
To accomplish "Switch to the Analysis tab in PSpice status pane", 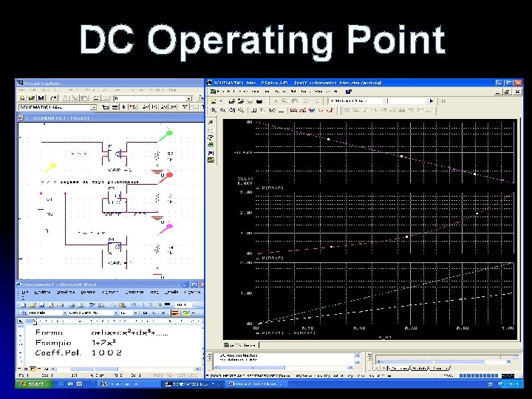I will [x=399, y=368].
